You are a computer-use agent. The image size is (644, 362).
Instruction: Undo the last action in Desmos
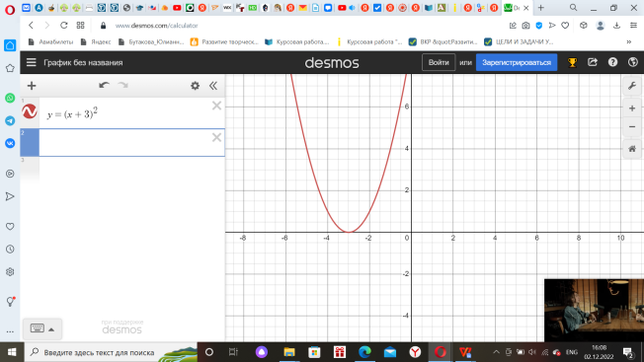tap(104, 85)
